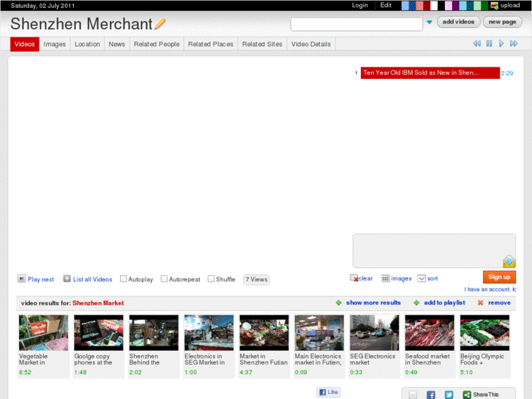Click the play arrow control

[501, 43]
